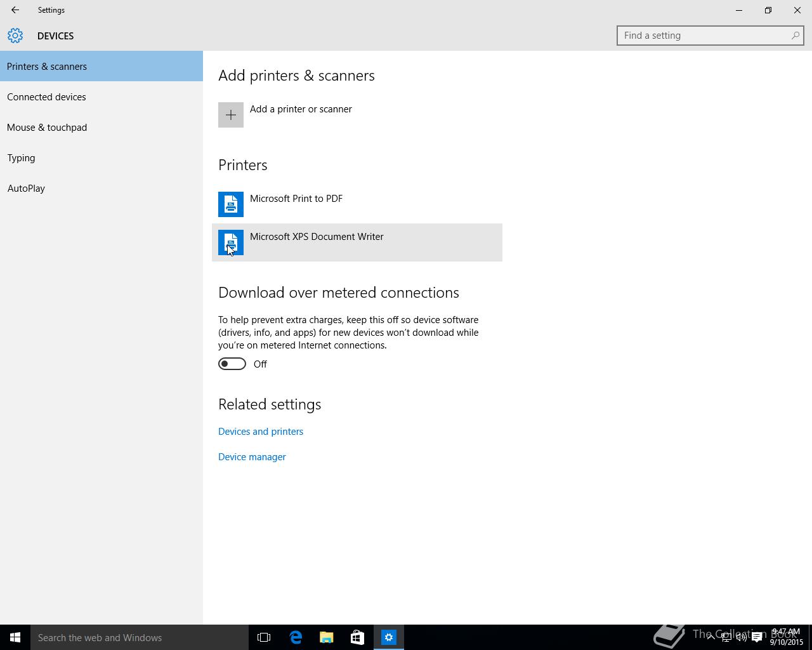Screen dimensions: 812x650
Task: Select Printers & scanners in the sidebar
Action: [101, 66]
